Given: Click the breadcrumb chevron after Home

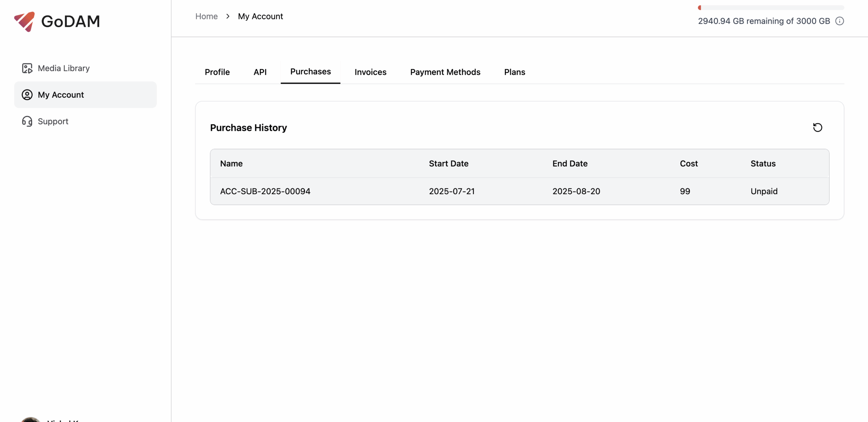Looking at the screenshot, I should pyautogui.click(x=228, y=16).
